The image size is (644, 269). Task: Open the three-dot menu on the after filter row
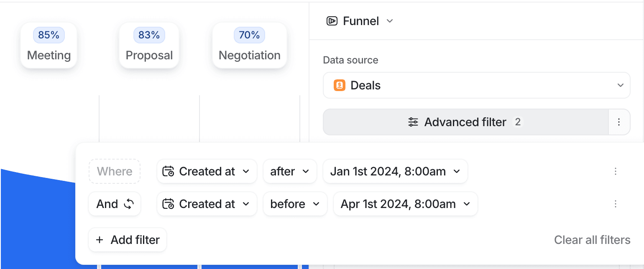pos(616,171)
